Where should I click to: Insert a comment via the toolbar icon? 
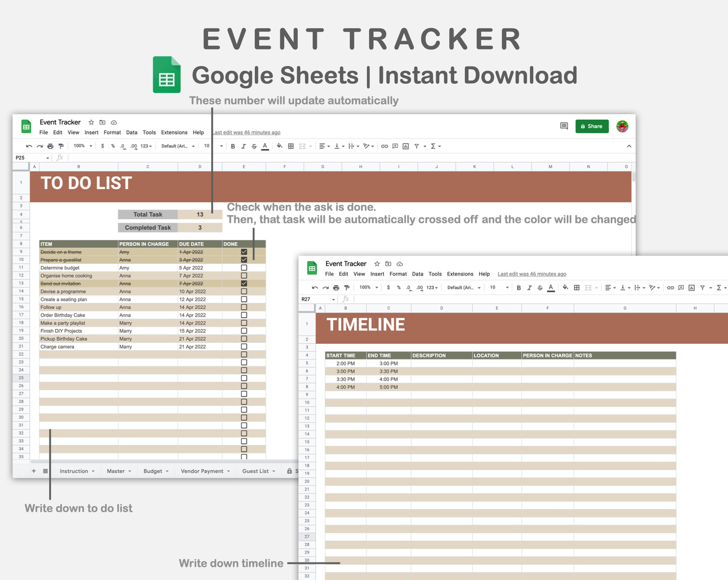[x=395, y=146]
